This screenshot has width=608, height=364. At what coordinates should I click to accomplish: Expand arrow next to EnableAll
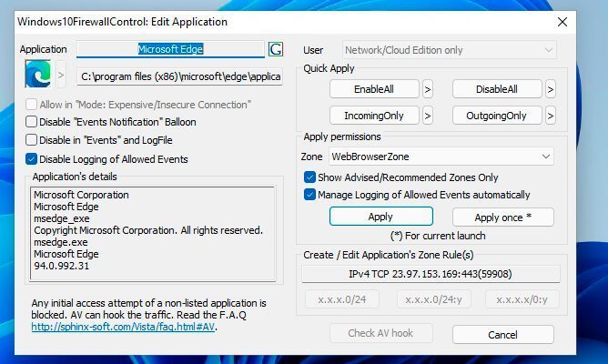[428, 89]
